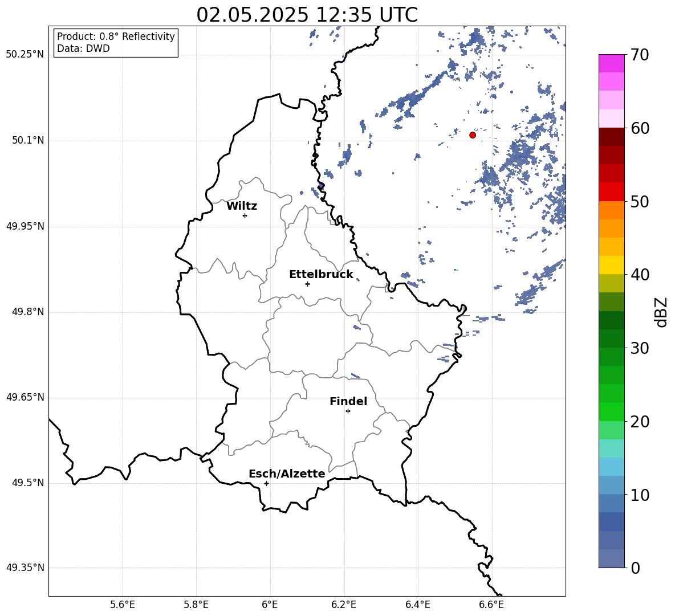
Task: Click the title 02.05.2025 12:35 UTC
Action: [307, 14]
